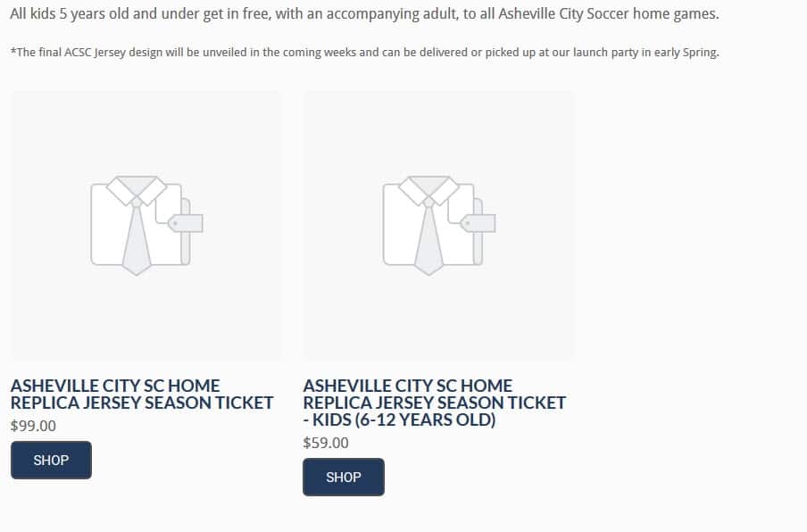This screenshot has height=532, width=807.
Task: Open the Asheville City SC Home Replica Jersey listing
Action: (142, 394)
